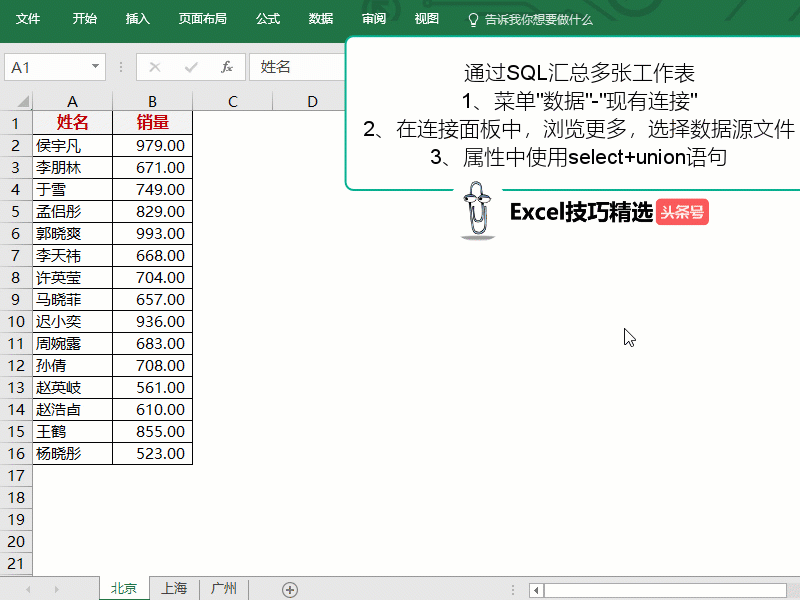Select the cell containing 王鹤
The image size is (800, 600).
(x=72, y=432)
